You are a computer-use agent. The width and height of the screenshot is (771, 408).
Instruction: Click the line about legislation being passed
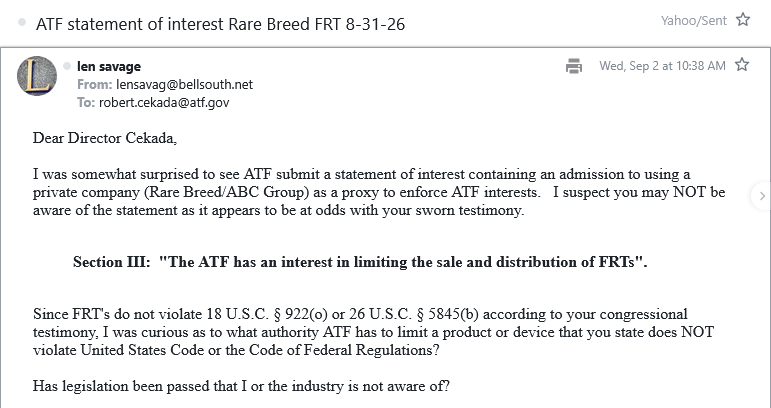[241, 386]
